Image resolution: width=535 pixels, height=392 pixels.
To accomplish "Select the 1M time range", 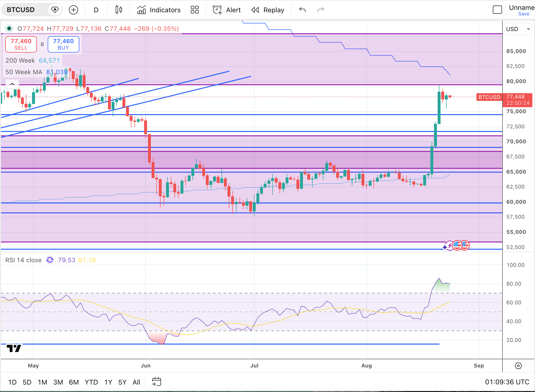I will 42,382.
